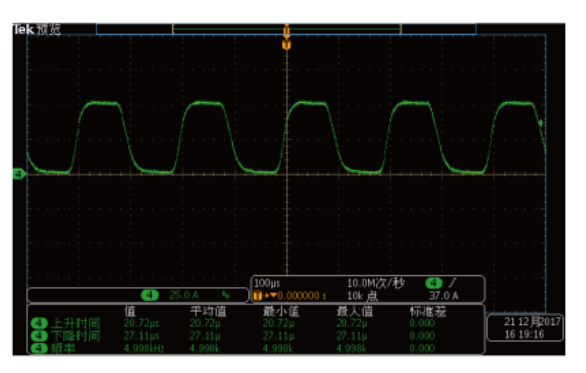Click the 10.0M次/秒 sample rate readout
The width and height of the screenshot is (586, 373).
(376, 283)
